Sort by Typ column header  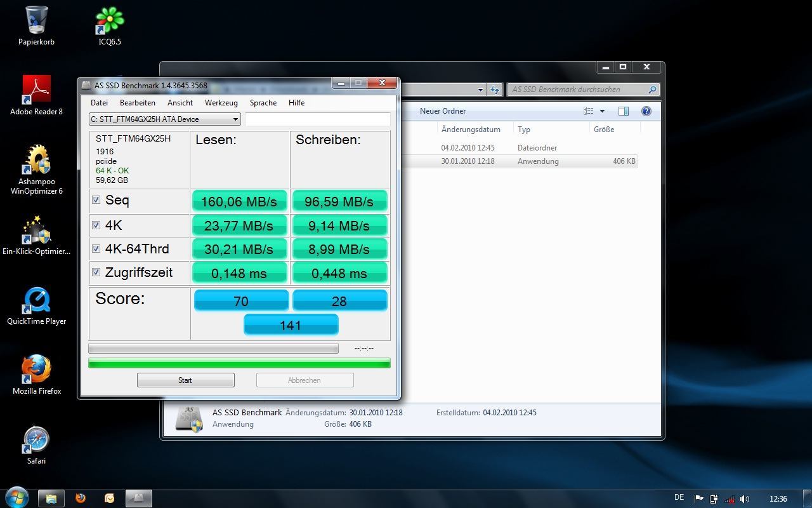click(x=523, y=129)
